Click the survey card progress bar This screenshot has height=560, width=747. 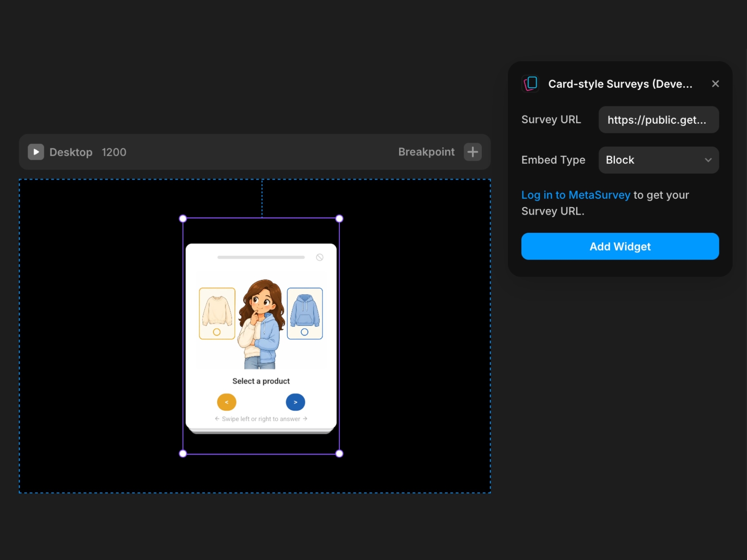click(261, 258)
